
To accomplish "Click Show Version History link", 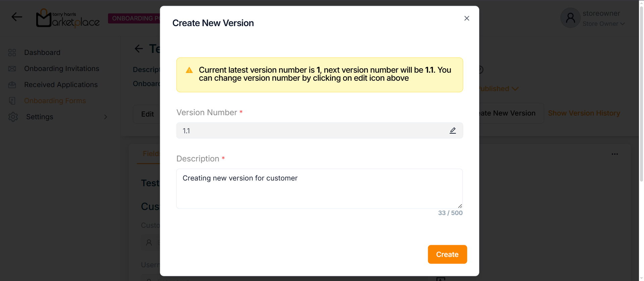I will [584, 113].
